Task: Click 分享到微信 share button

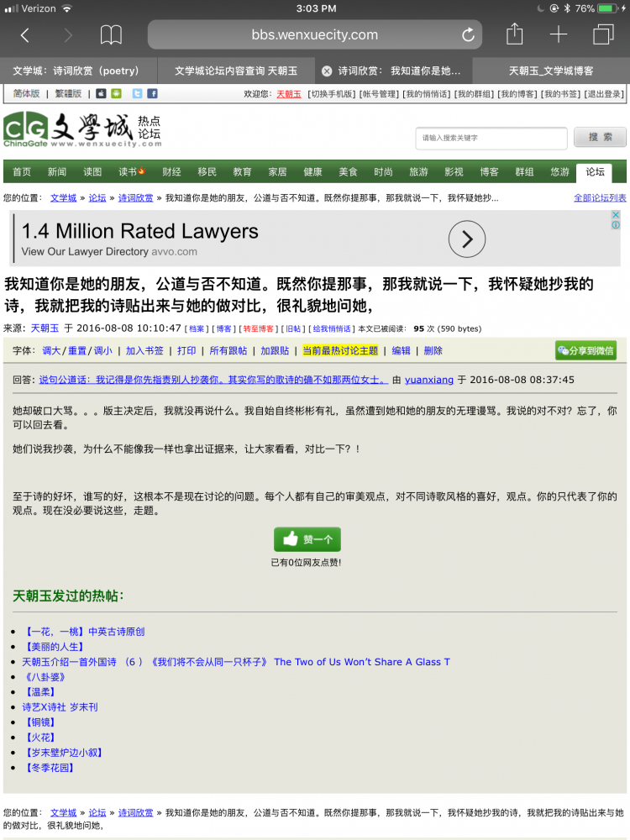Action: point(585,351)
